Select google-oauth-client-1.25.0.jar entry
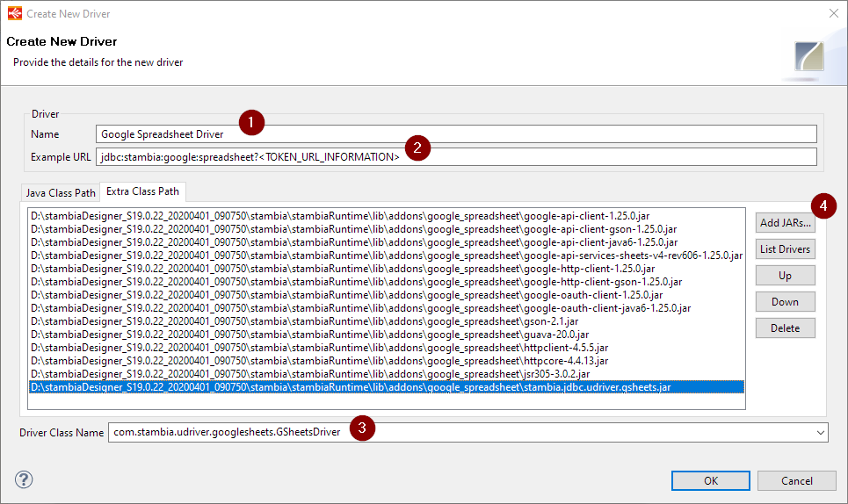Screen dimensions: 848x504 386,295
